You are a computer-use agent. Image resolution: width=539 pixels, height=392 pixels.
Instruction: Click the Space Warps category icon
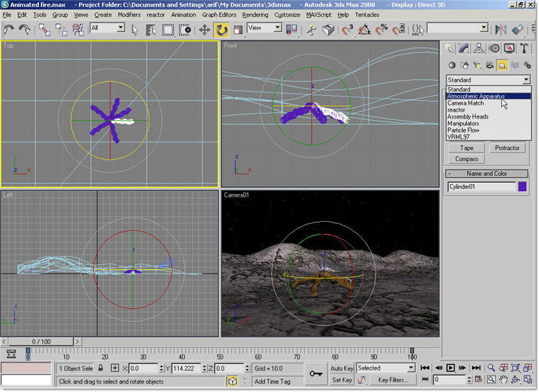pos(515,65)
